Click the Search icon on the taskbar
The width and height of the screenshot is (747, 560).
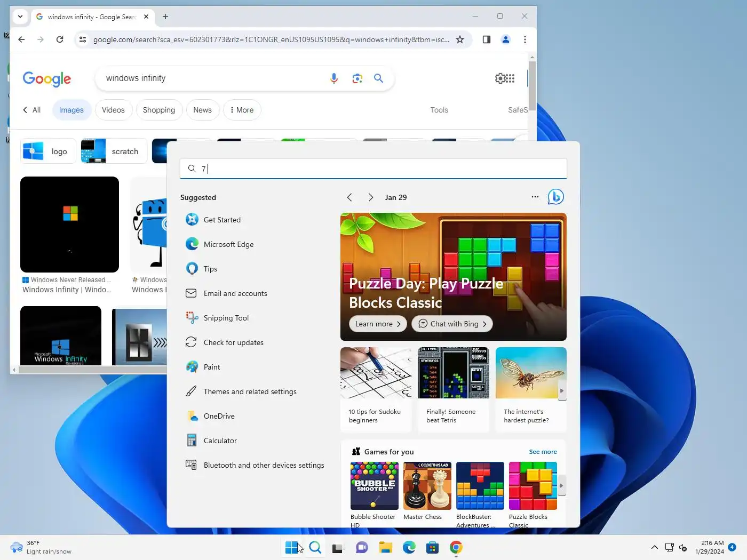[x=315, y=547]
